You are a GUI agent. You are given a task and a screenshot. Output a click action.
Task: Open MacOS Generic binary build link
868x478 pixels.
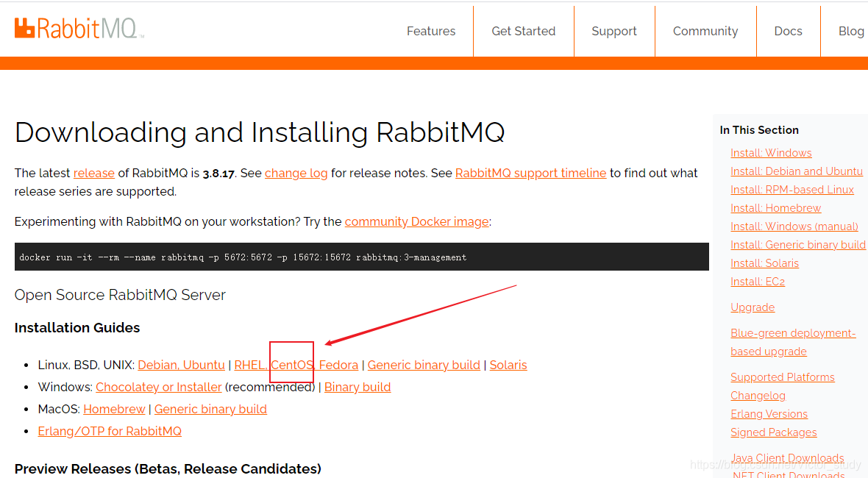point(210,410)
